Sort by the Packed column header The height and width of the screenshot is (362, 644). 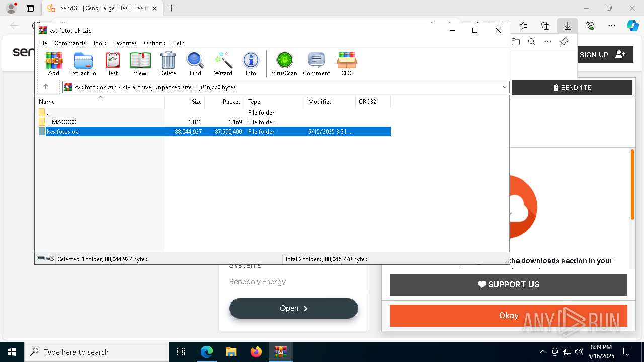pos(225,102)
